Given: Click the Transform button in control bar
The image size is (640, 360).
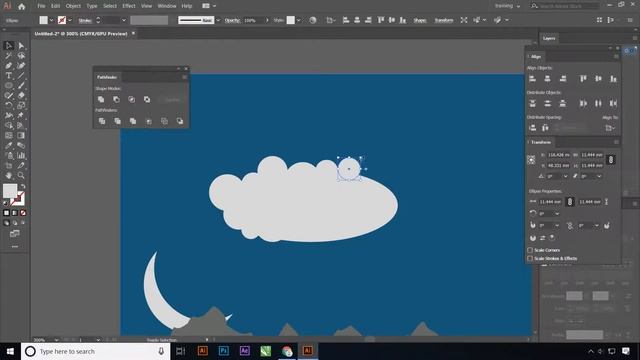Looking at the screenshot, I should 444,20.
